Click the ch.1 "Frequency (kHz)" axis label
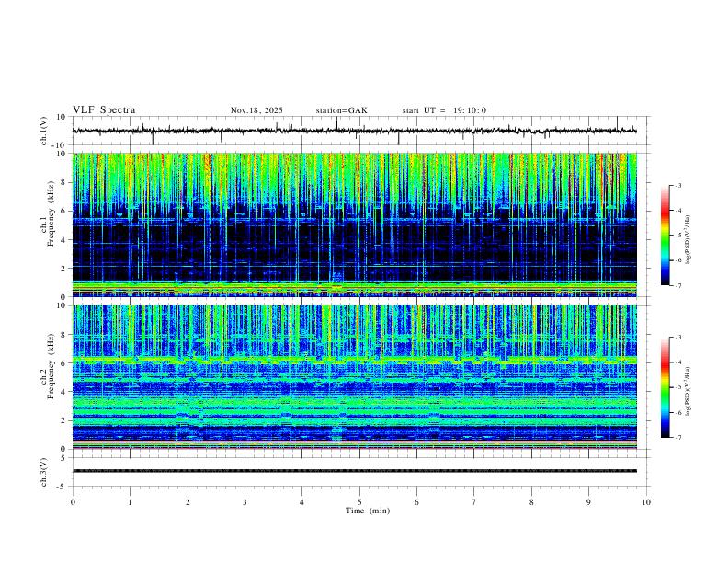 coord(51,213)
